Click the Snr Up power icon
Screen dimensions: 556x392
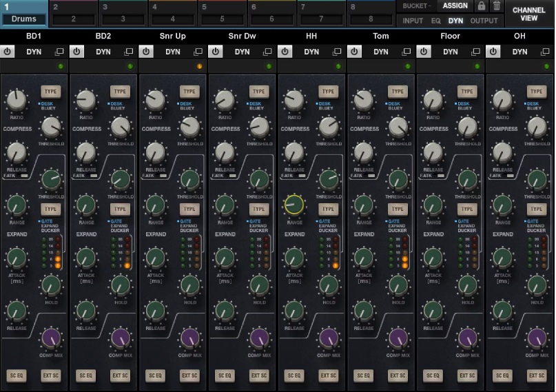[x=147, y=52]
